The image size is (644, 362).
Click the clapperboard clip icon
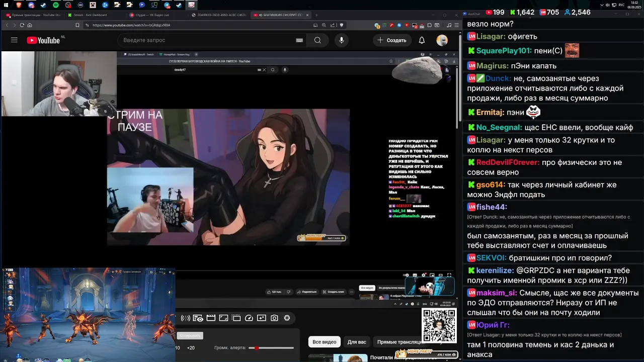coord(211,318)
